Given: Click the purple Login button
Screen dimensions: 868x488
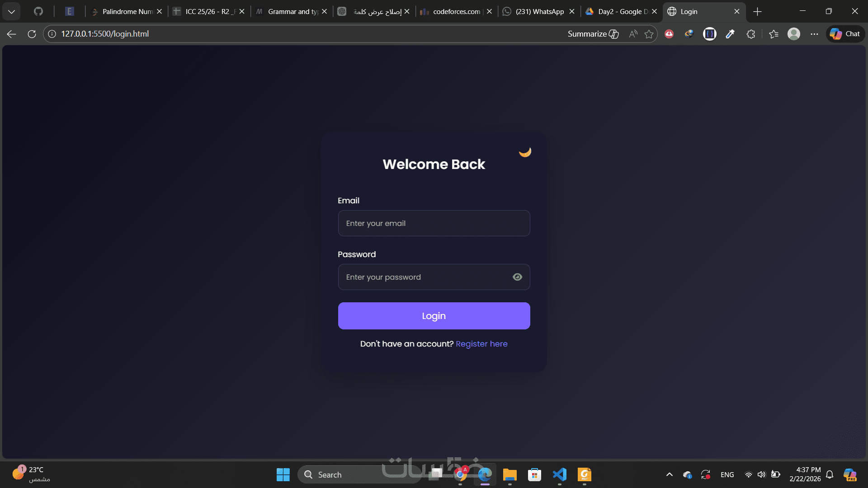Looking at the screenshot, I should [x=434, y=316].
